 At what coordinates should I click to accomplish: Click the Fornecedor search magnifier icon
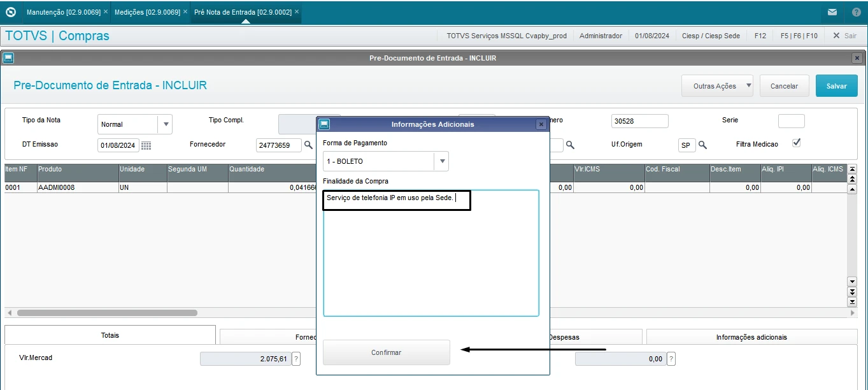coord(308,145)
